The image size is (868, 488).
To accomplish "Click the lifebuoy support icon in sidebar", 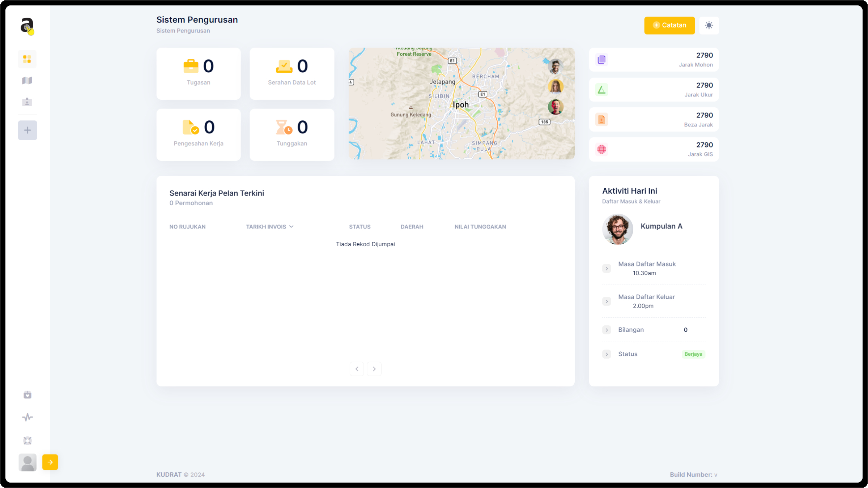I will (x=27, y=440).
